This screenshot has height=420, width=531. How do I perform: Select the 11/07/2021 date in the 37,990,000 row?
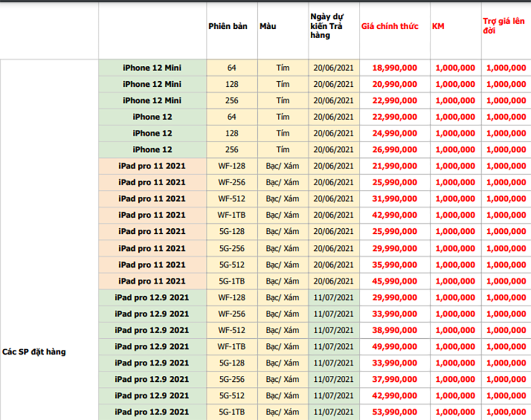click(334, 379)
